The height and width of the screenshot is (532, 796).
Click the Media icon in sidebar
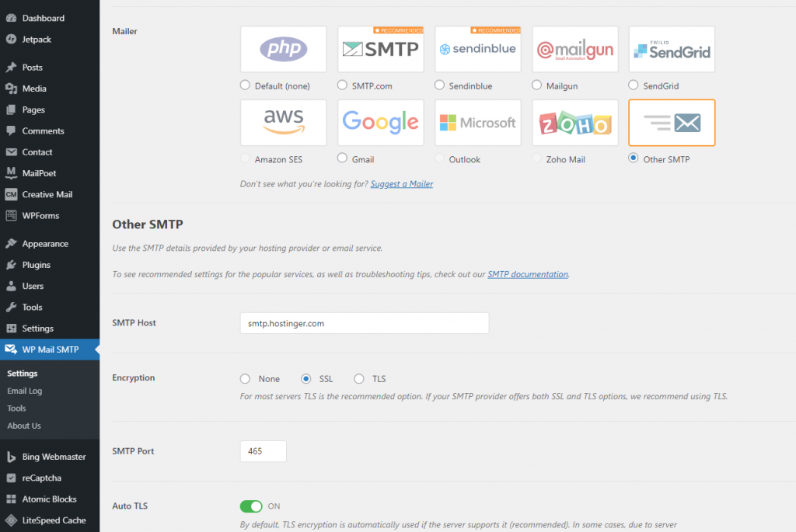tap(11, 89)
